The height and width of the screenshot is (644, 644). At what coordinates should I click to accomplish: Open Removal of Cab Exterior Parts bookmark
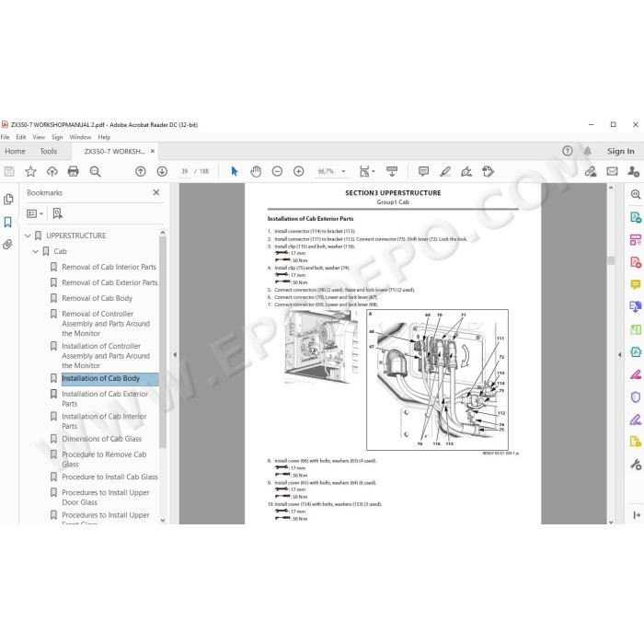click(109, 282)
